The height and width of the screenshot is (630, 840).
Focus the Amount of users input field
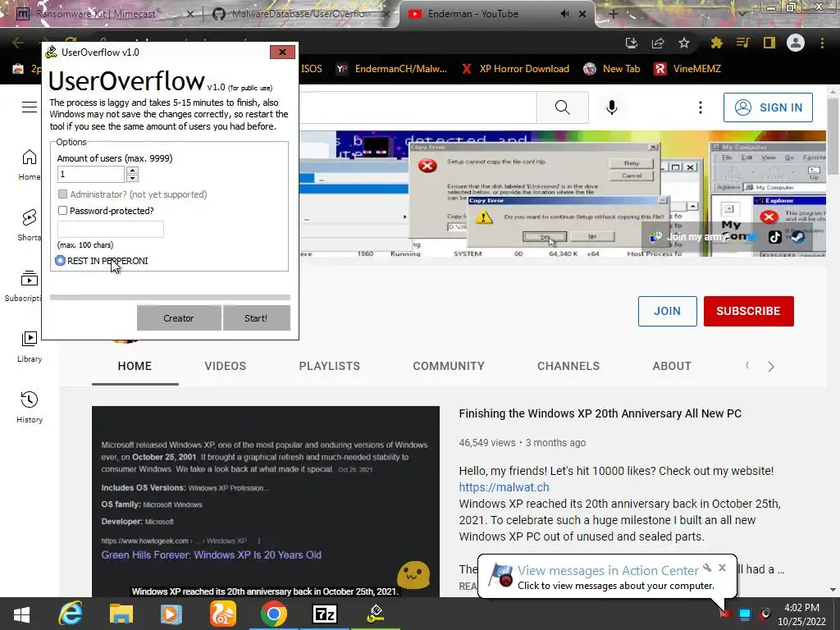click(90, 174)
